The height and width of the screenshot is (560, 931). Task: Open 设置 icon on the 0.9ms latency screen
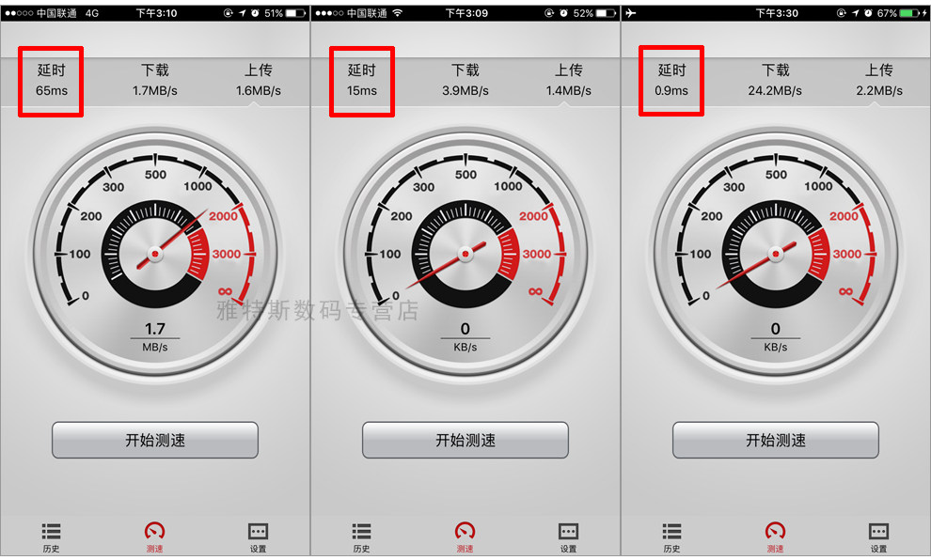[x=878, y=537]
